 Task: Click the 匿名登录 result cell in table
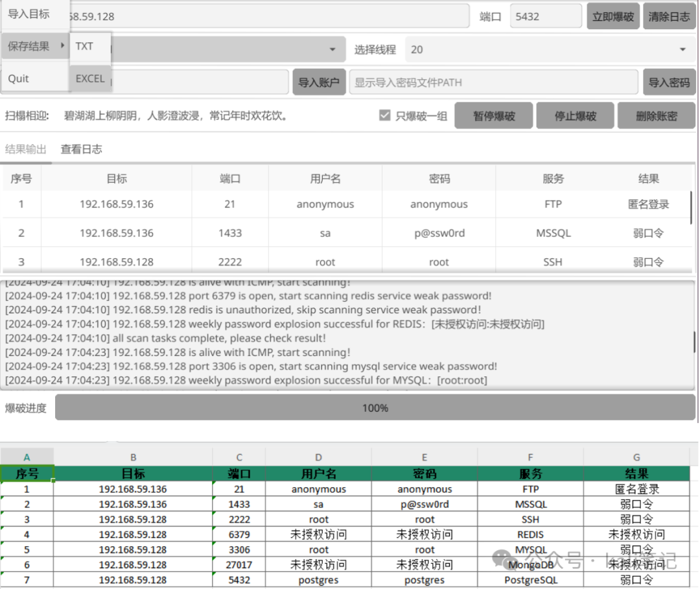(648, 204)
